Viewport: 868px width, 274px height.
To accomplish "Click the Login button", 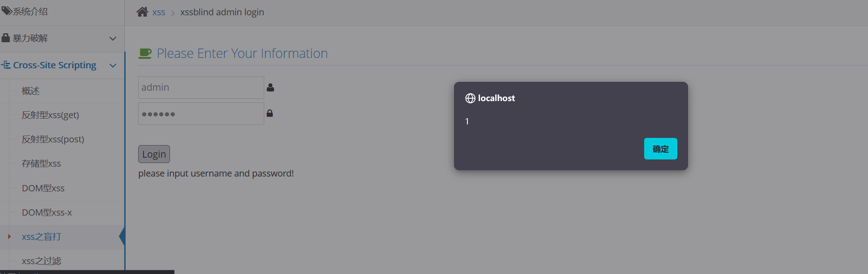I will coord(154,154).
